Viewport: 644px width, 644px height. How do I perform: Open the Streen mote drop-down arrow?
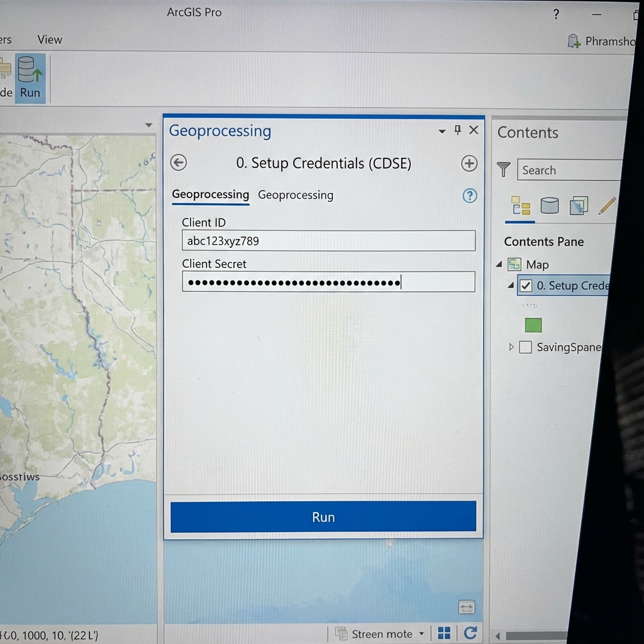click(x=421, y=634)
